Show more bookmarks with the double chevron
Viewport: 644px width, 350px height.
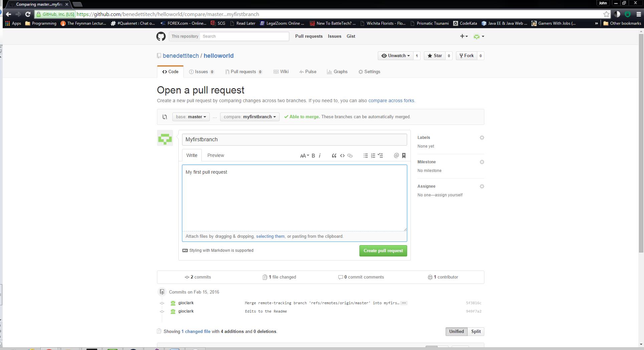(x=596, y=23)
